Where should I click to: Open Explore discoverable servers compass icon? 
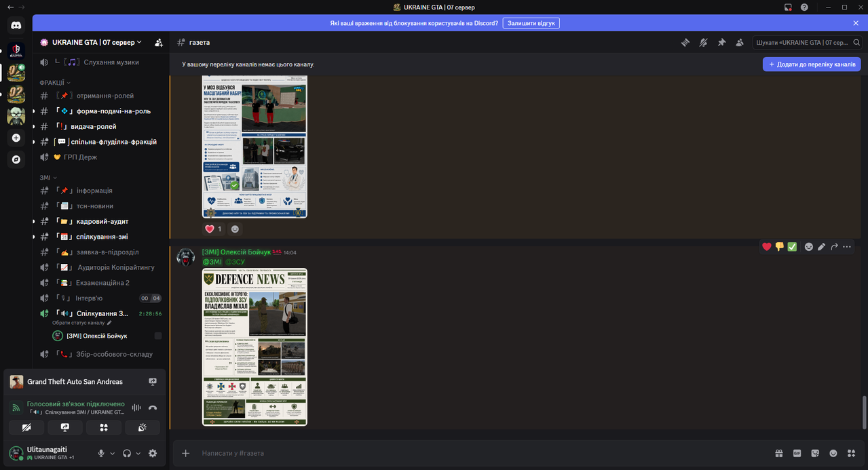click(16, 160)
